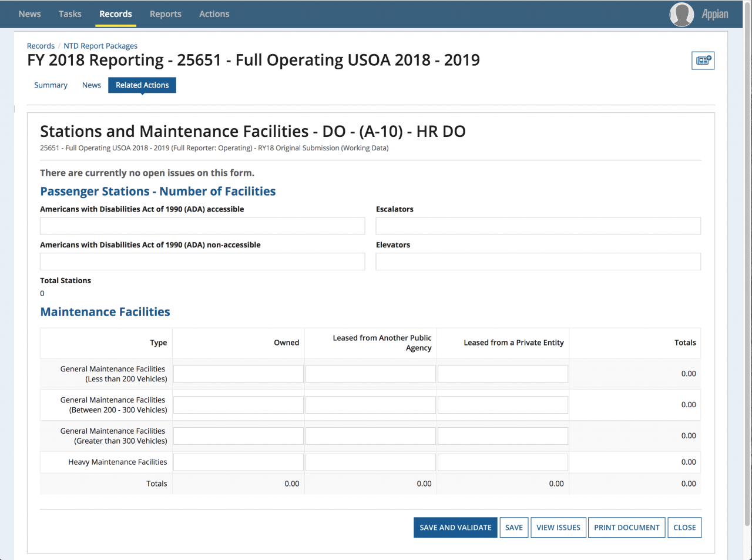
Task: Select Public Agency lease field, Heavy Maintenance Facilities
Action: pyautogui.click(x=371, y=462)
